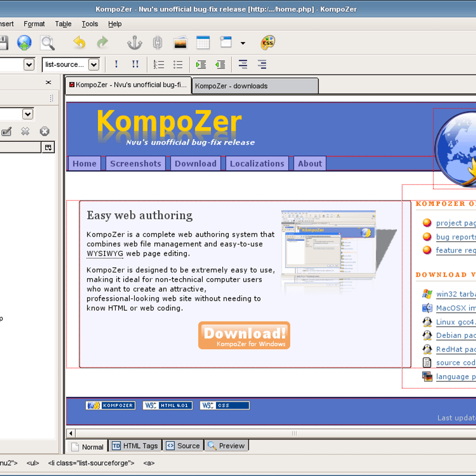Viewport: 476px width, 476px height.
Task: Click the Screenshots navigation link
Action: [136, 163]
